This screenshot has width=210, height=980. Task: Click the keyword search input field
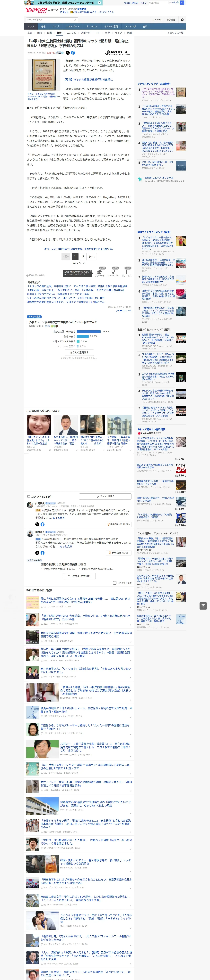click(49, 19)
